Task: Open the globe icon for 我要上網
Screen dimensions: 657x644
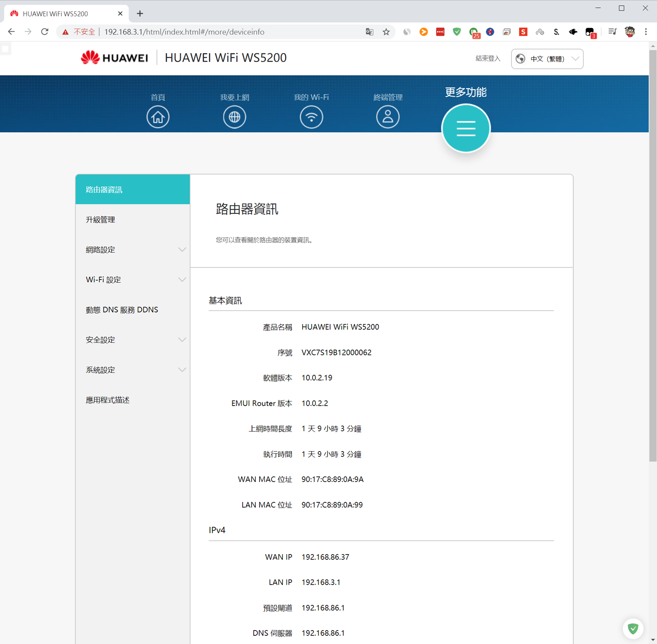Action: (x=234, y=117)
